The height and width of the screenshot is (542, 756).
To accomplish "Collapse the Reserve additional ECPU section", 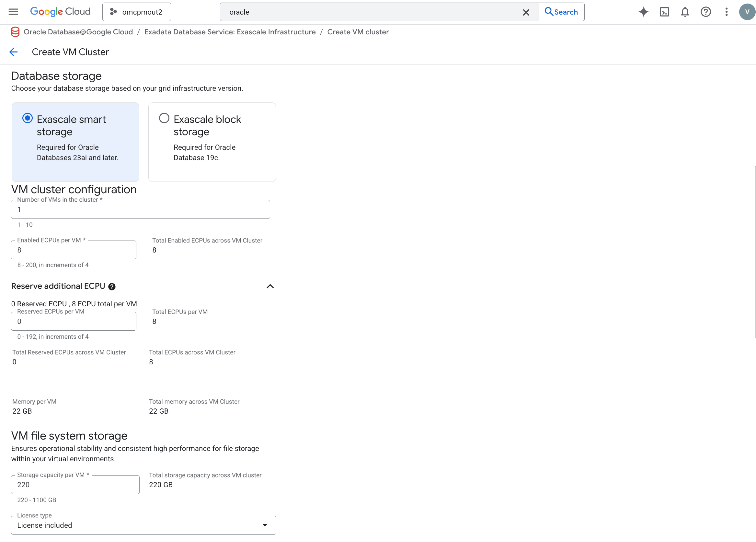I will click(270, 286).
